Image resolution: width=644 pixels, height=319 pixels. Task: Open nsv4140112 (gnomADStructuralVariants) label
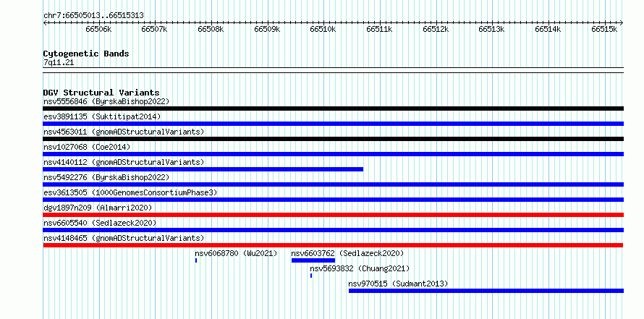tap(124, 162)
